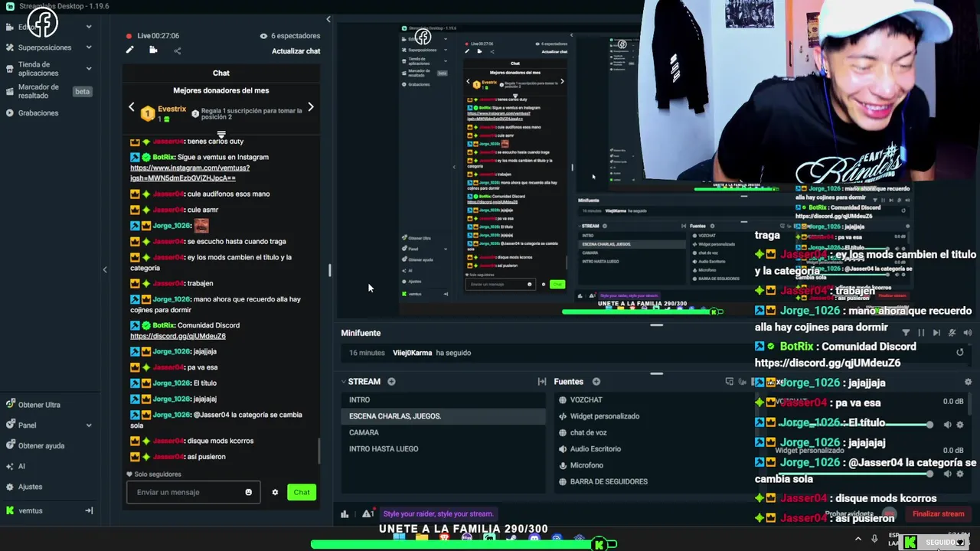Click Style your raider, style your stream banner
Screen dimensions: 980x551
pos(438,514)
